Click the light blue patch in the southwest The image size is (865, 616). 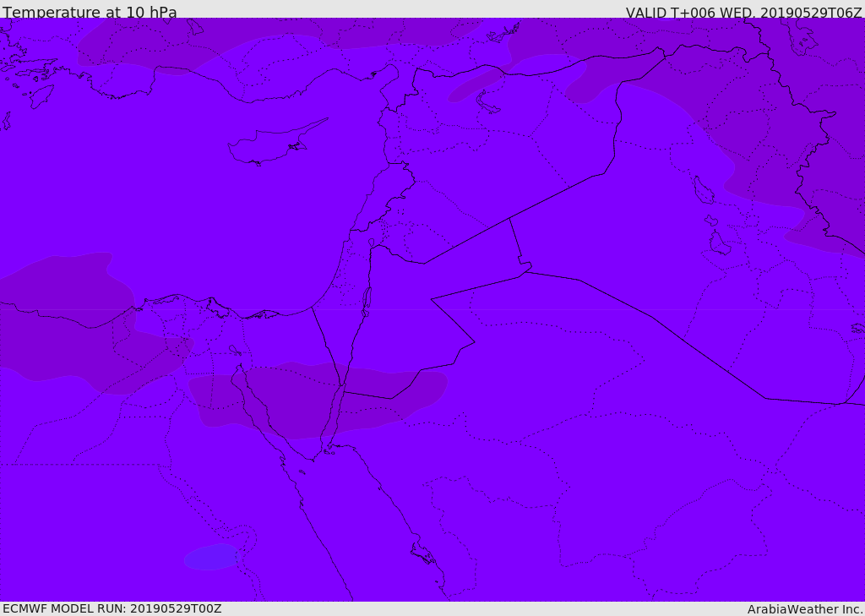coord(211,558)
